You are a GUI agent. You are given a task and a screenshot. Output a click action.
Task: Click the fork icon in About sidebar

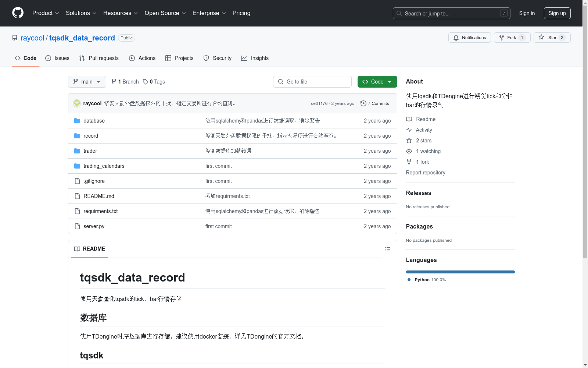click(409, 162)
